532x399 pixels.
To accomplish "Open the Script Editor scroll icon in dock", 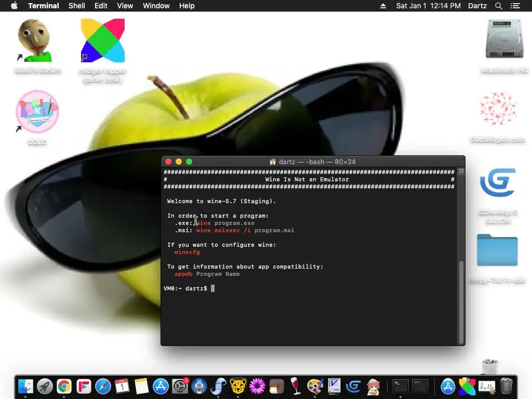I will click(219, 386).
